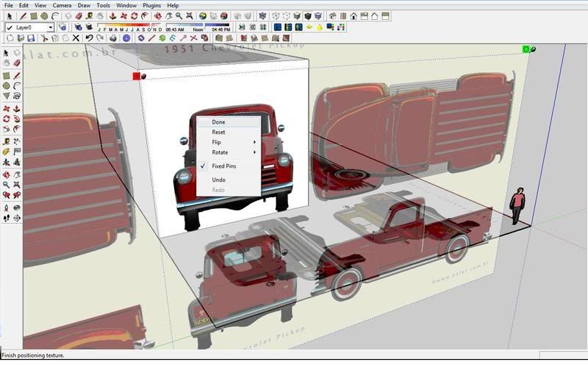Select the arrow Select tool in top toolbar

[9, 15]
